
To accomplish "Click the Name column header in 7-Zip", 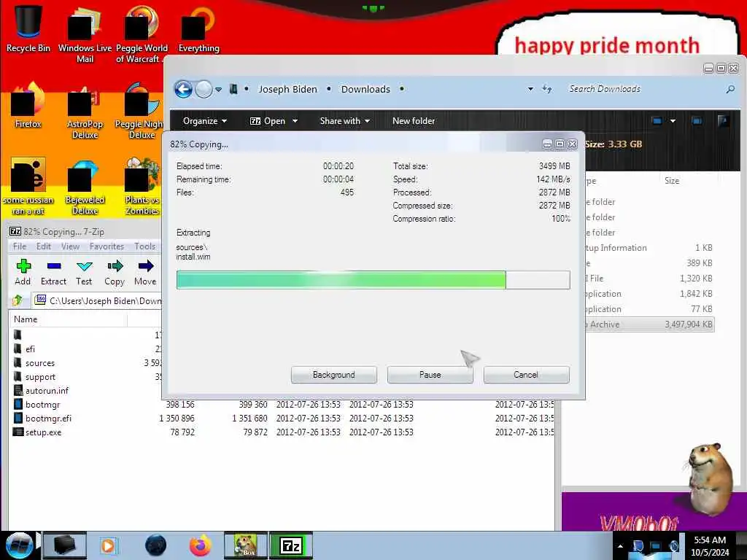I will (x=68, y=319).
